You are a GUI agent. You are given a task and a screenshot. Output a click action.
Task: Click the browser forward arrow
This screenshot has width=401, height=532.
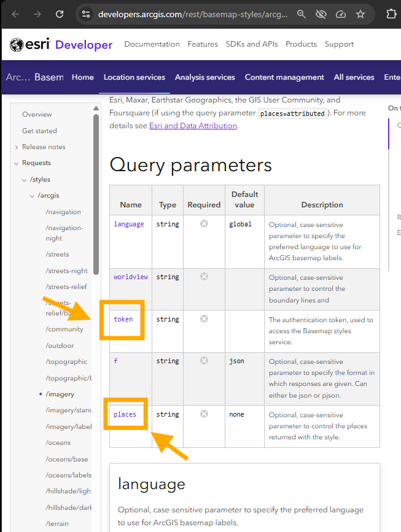tap(37, 14)
